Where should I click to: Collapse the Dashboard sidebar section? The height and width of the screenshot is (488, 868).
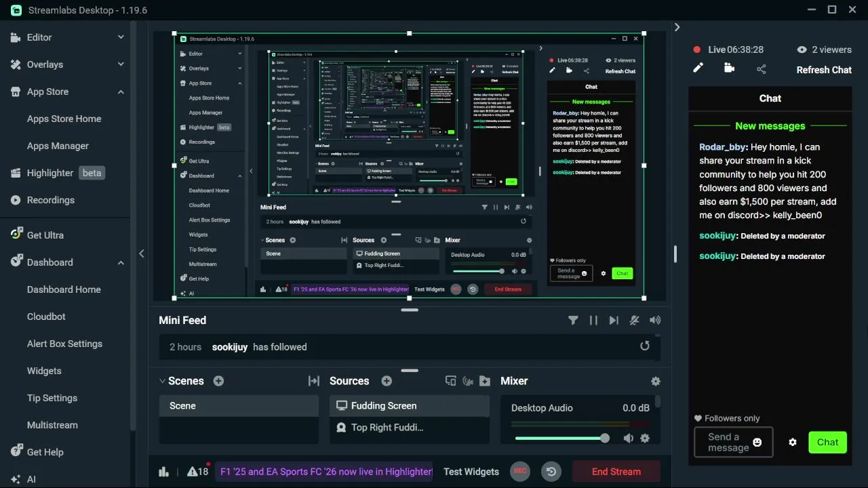pos(121,262)
